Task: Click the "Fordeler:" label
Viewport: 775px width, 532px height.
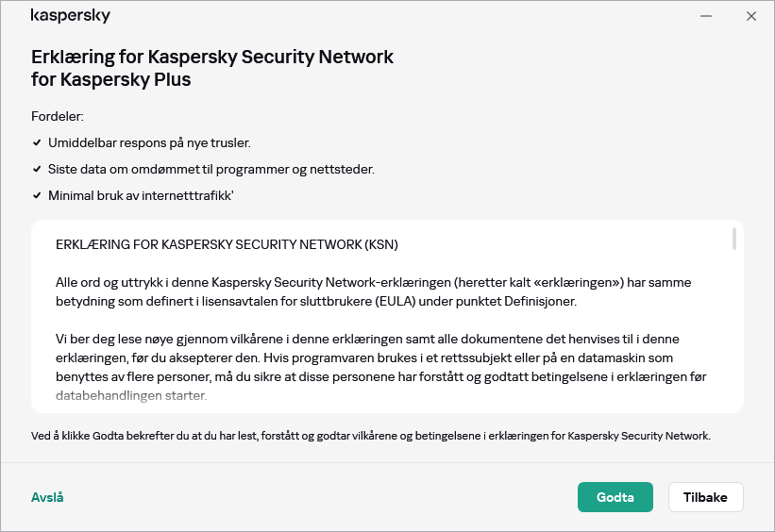Action: point(58,117)
